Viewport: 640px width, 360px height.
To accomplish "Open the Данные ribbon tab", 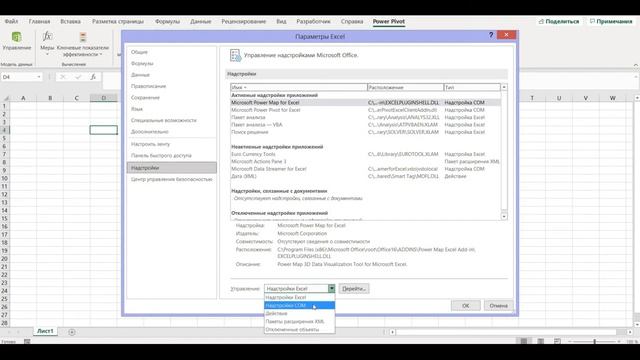I will 200,21.
